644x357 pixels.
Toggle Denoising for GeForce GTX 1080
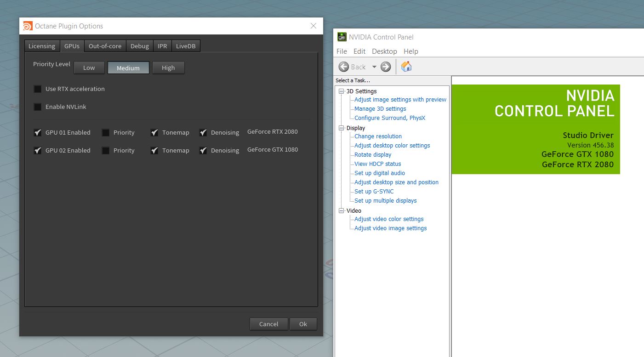tap(203, 150)
